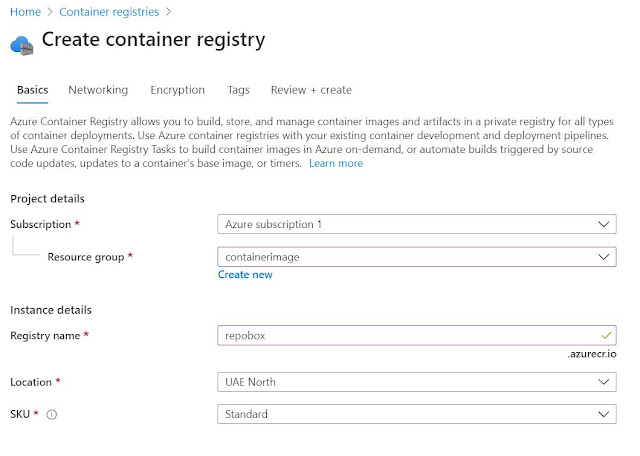640x456 pixels.
Task: Open the Location dropdown showing UAE North
Action: [x=417, y=382]
